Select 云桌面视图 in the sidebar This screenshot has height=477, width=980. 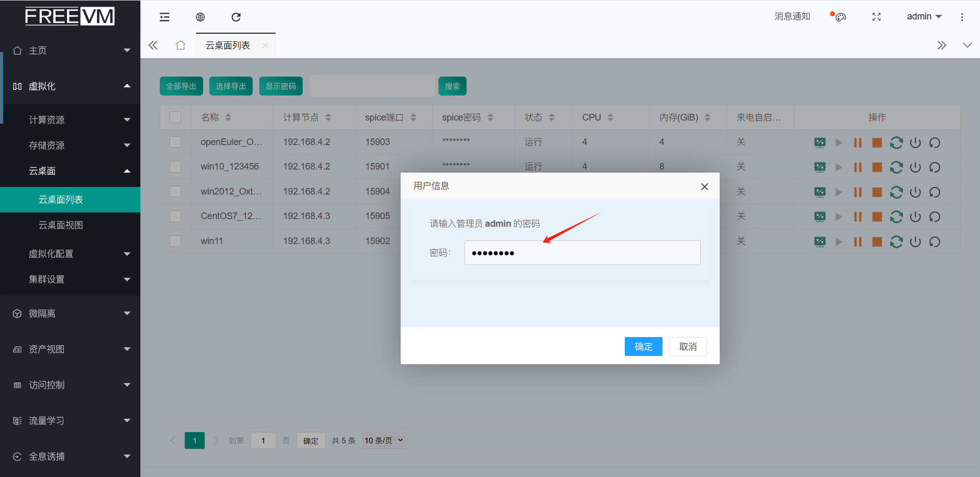pyautogui.click(x=61, y=225)
